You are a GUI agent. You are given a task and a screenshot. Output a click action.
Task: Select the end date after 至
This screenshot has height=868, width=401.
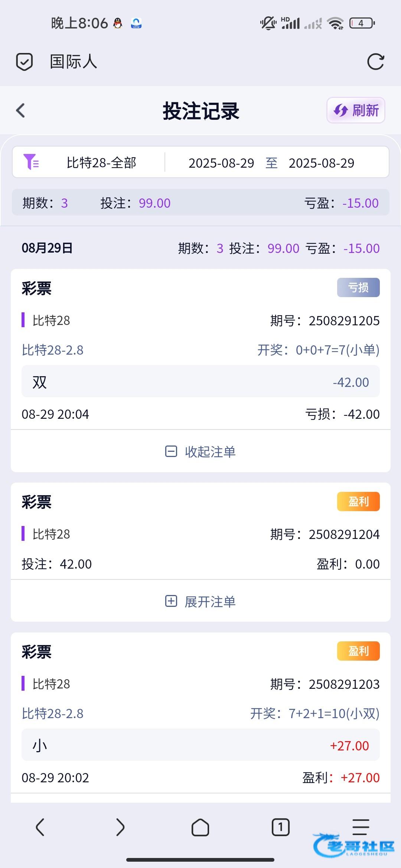click(322, 163)
